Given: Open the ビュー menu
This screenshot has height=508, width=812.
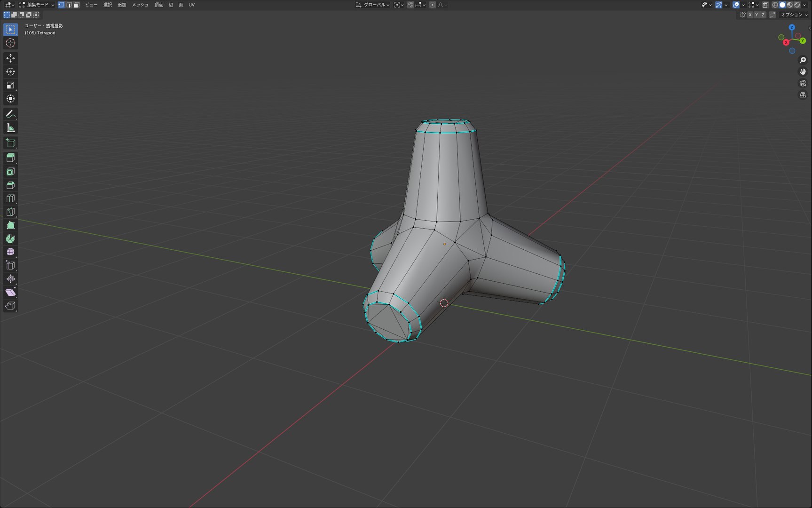Looking at the screenshot, I should click(91, 5).
